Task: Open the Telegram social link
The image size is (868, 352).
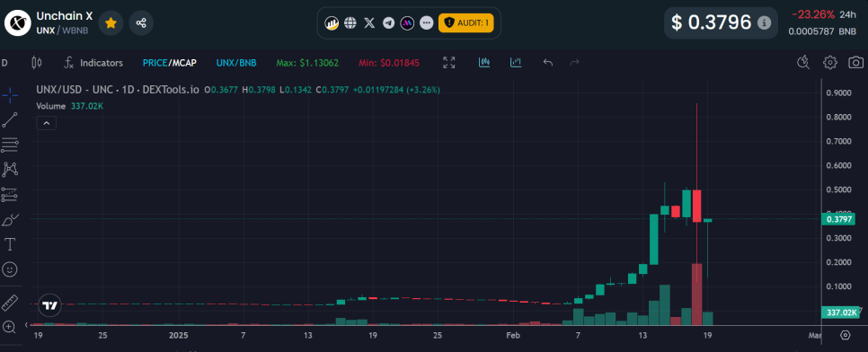Action: (x=388, y=22)
